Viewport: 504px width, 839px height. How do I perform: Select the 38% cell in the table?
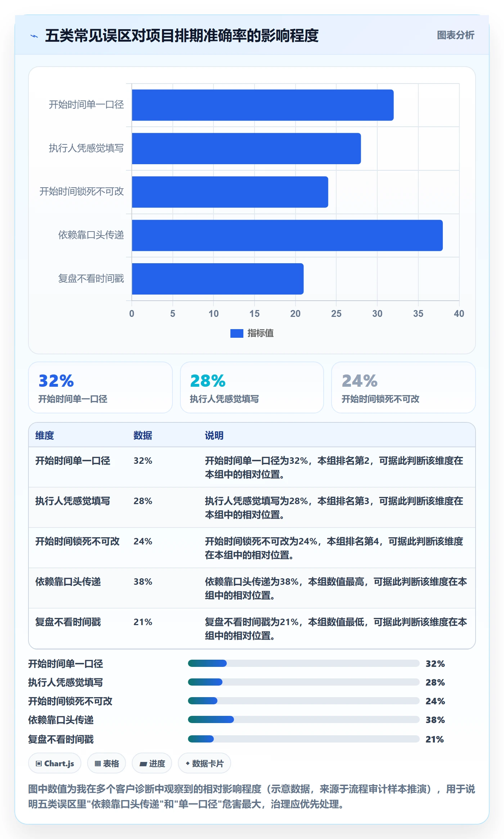tap(143, 582)
